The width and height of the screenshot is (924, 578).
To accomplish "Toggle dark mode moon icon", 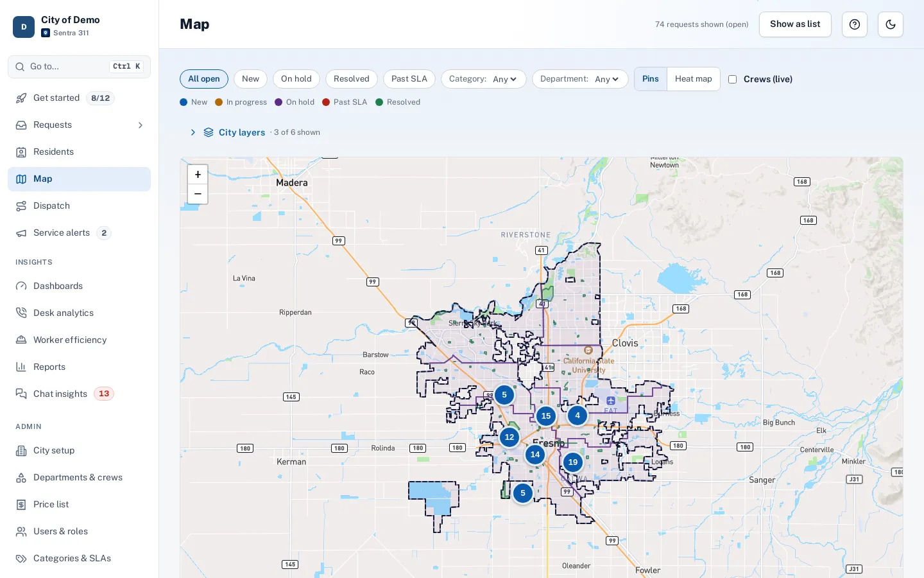I will (891, 24).
